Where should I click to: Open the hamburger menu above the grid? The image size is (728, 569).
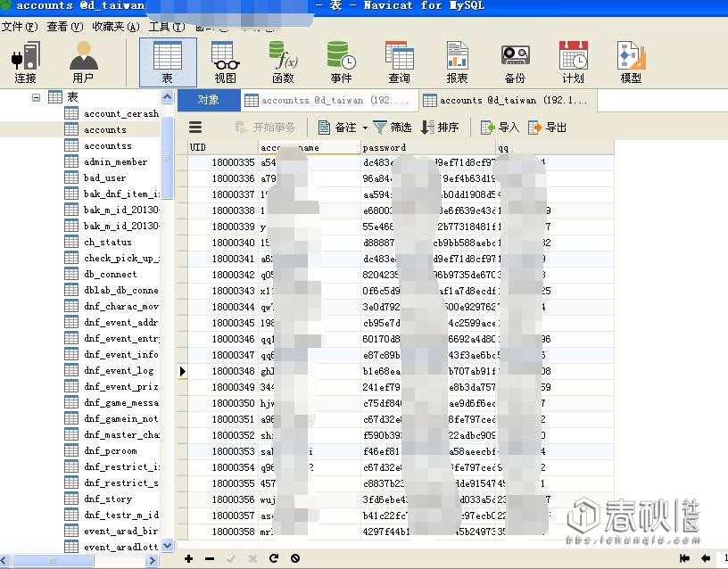pyautogui.click(x=195, y=128)
